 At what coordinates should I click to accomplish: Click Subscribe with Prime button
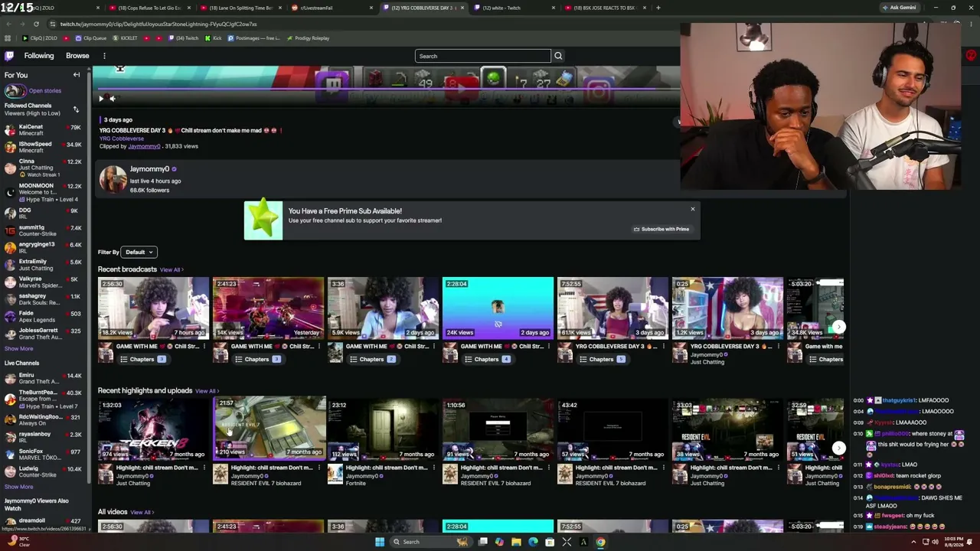661,229
